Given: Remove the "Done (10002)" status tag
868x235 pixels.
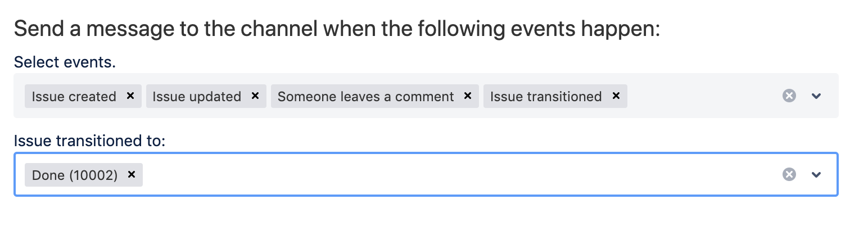Looking at the screenshot, I should coord(132,175).
